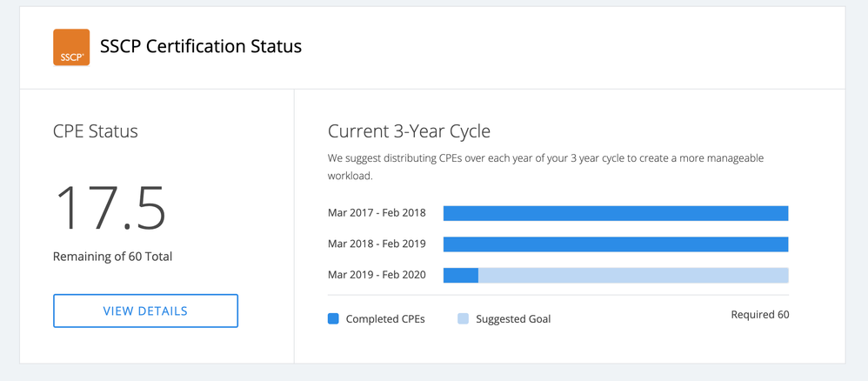Click the Mar 2019 - Feb 2020 label
The width and height of the screenshot is (868, 381).
click(x=377, y=276)
